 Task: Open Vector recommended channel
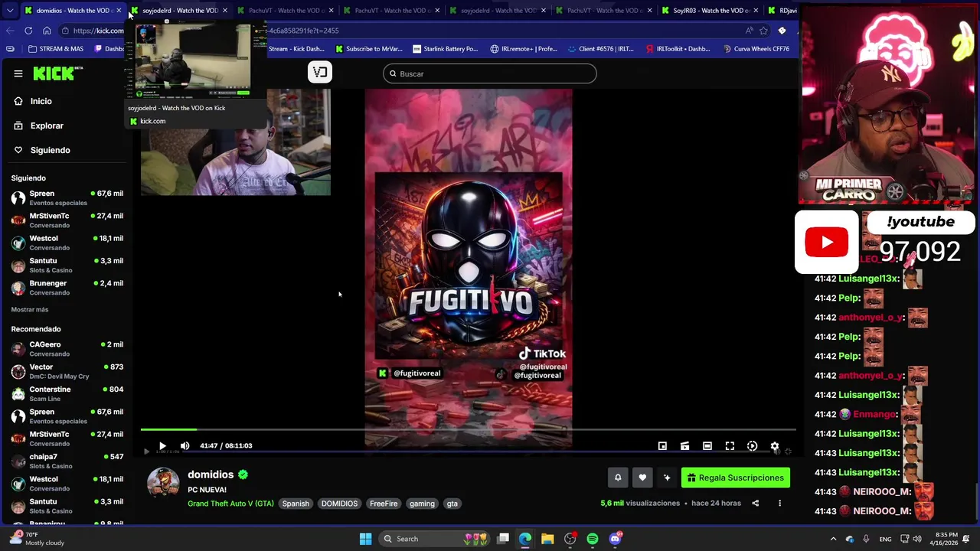click(x=67, y=371)
